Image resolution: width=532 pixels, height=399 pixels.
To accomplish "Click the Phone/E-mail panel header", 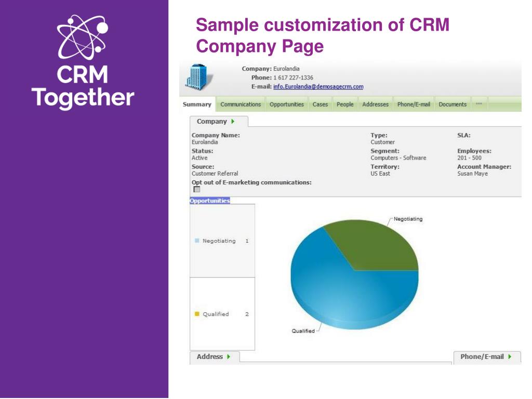I will click(487, 356).
